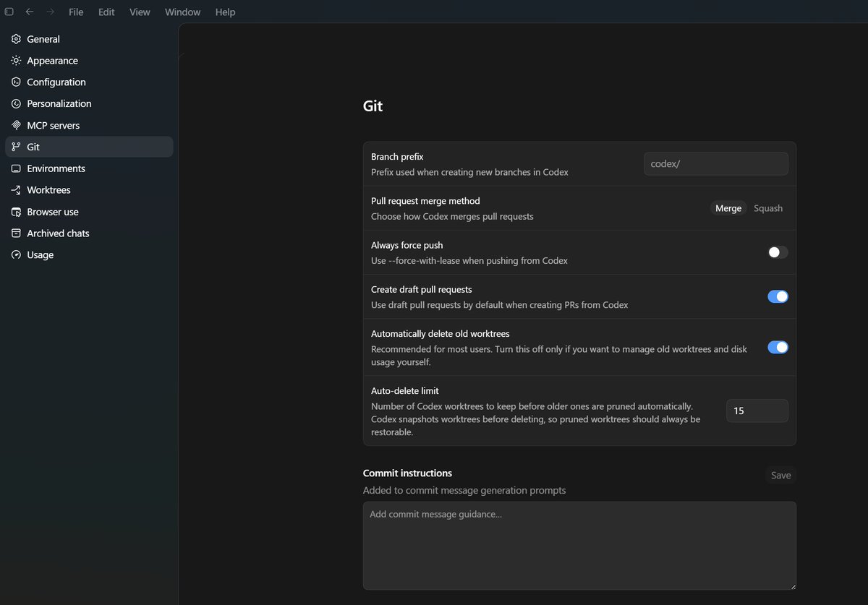868x605 pixels.
Task: Open Environments settings
Action: pyautogui.click(x=89, y=168)
